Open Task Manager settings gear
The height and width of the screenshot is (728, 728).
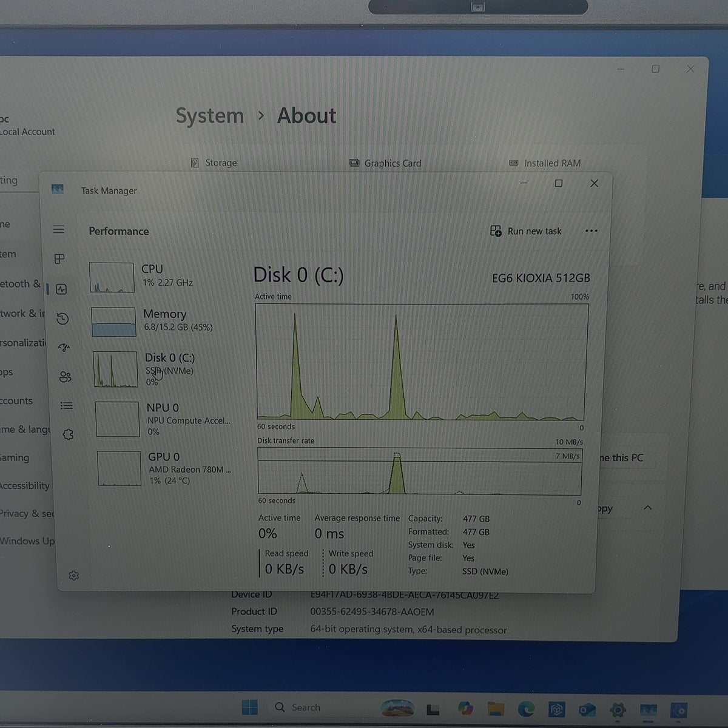74,575
